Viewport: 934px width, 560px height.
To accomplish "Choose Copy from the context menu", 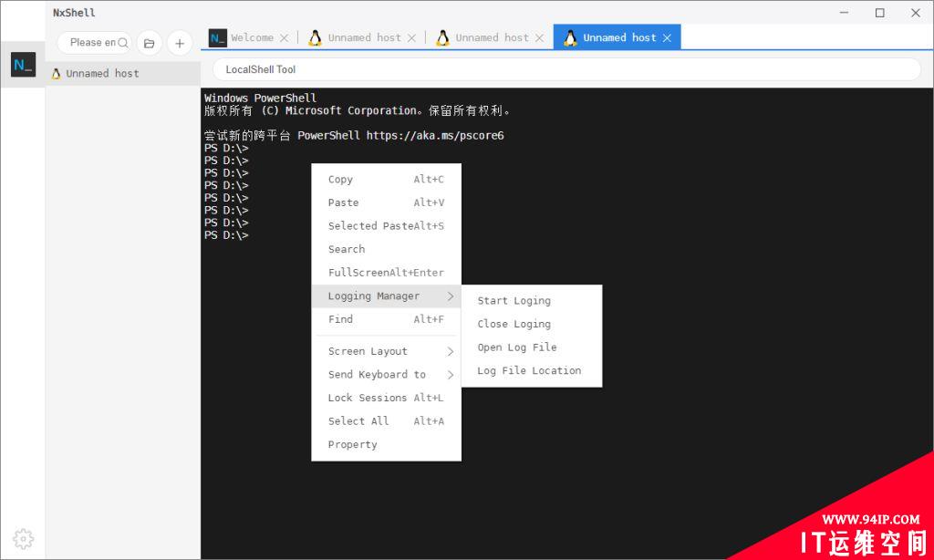I will pyautogui.click(x=386, y=180).
